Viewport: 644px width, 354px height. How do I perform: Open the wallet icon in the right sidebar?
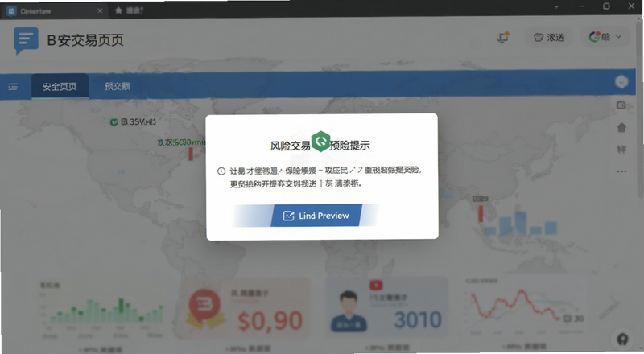(621, 105)
